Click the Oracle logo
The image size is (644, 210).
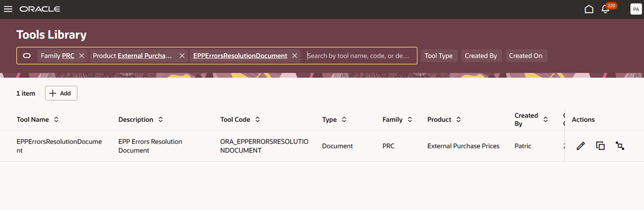[40, 9]
